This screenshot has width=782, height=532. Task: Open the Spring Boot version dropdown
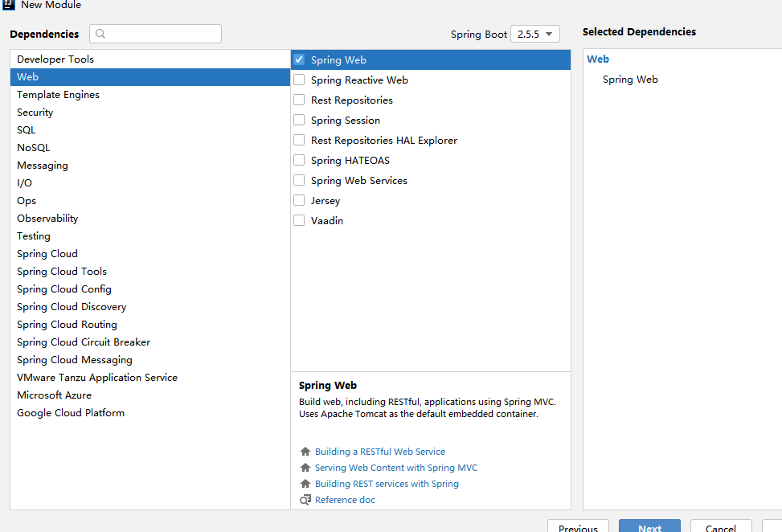pyautogui.click(x=535, y=34)
